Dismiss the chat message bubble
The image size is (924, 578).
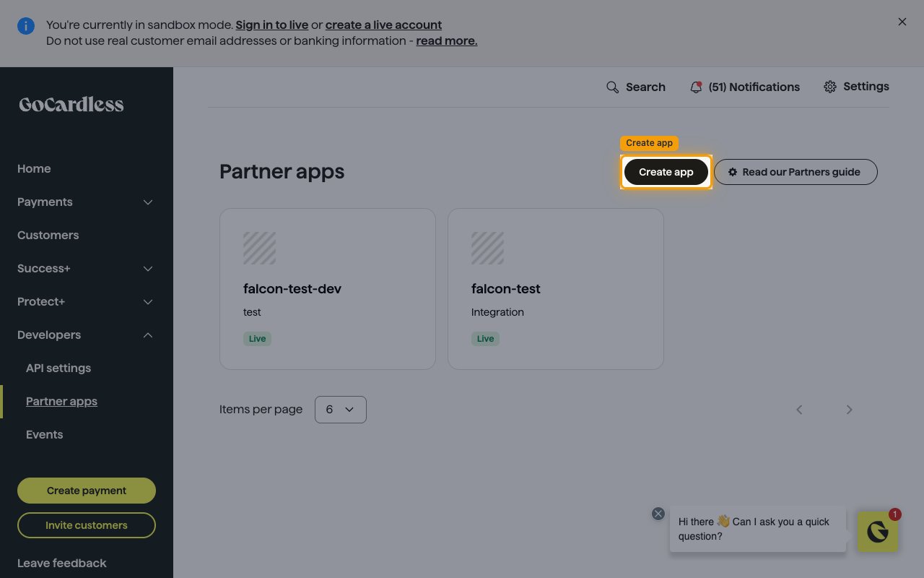(658, 514)
